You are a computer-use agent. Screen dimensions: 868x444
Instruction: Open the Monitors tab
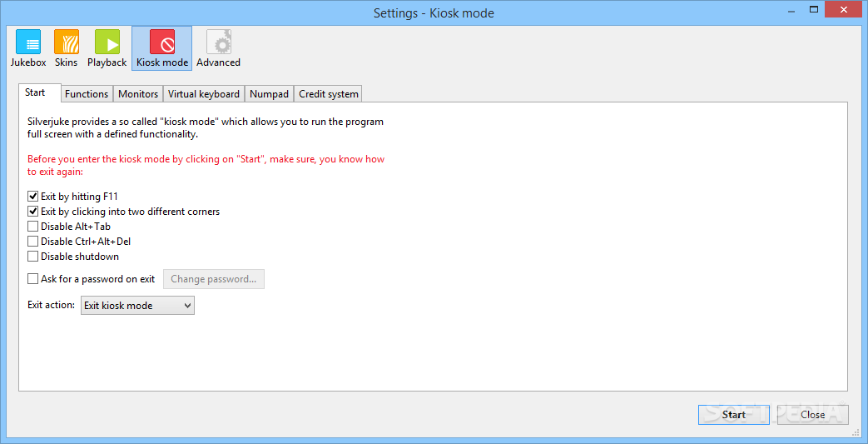tap(138, 94)
